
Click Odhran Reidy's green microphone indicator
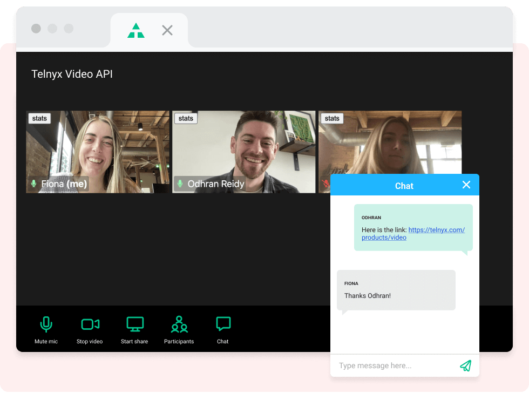pyautogui.click(x=180, y=184)
